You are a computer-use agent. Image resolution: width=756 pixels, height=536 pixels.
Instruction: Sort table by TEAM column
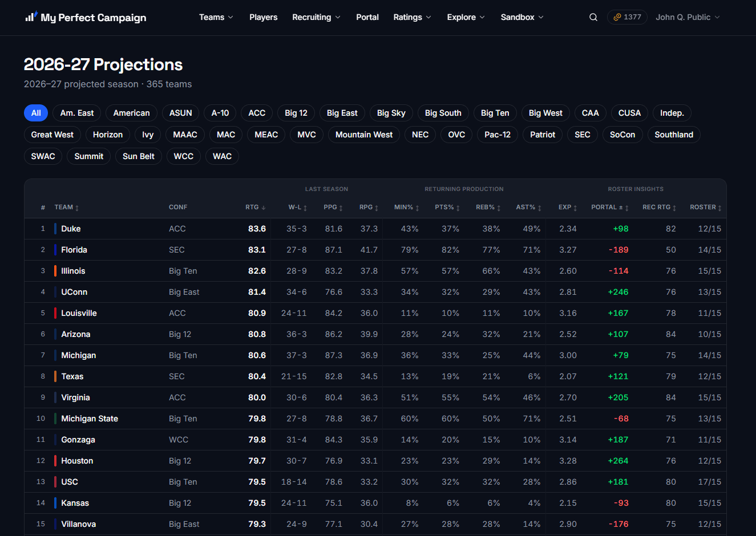click(x=67, y=208)
